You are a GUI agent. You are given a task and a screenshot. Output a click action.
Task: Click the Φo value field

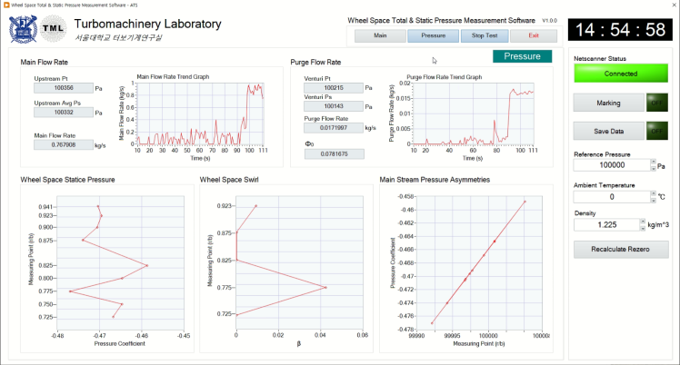pyautogui.click(x=334, y=154)
